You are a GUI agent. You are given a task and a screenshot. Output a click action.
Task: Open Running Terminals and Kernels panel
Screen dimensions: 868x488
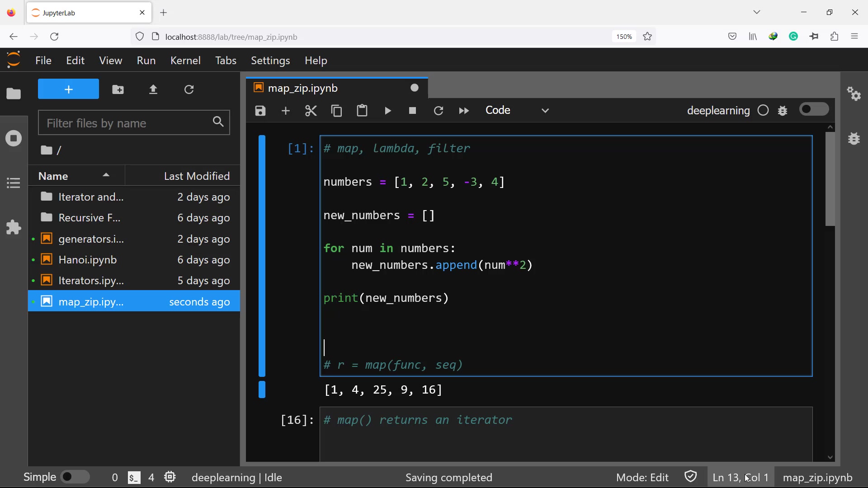pos(14,138)
